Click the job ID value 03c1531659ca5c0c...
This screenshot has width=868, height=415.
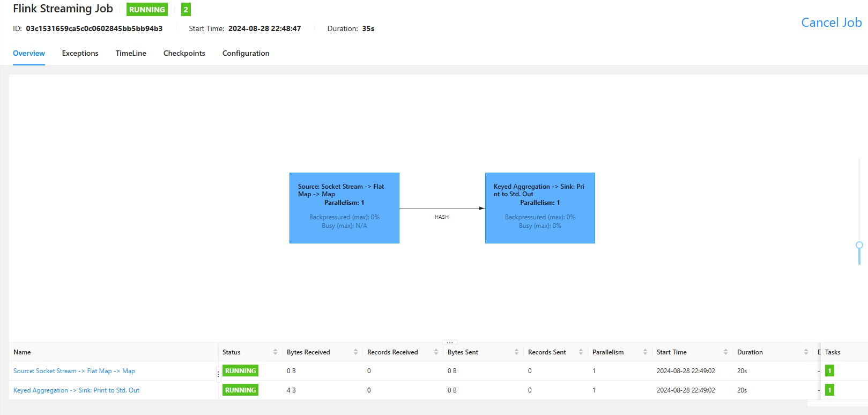pyautogui.click(x=94, y=28)
